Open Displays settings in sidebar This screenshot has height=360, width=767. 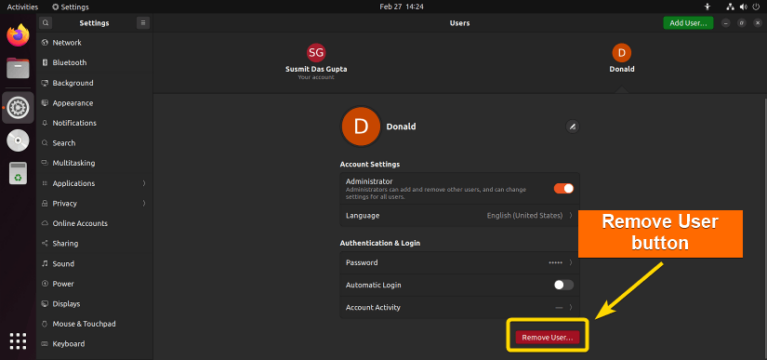[94, 304]
